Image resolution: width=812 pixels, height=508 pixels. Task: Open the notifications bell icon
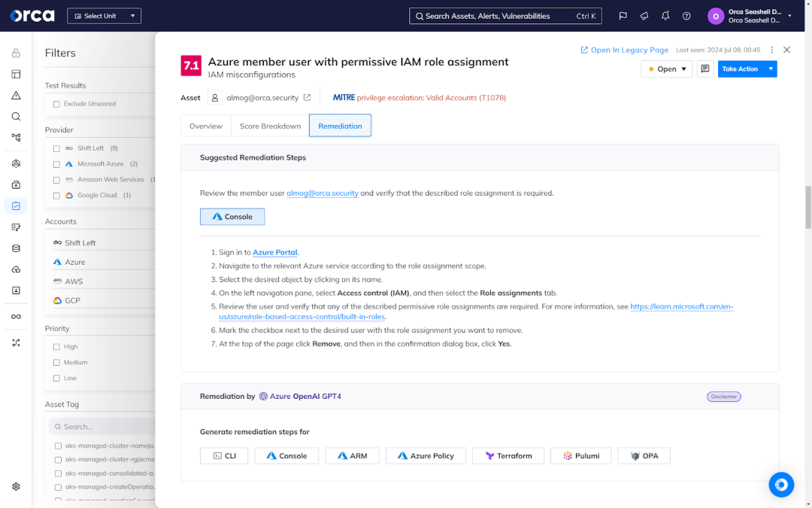tap(665, 16)
